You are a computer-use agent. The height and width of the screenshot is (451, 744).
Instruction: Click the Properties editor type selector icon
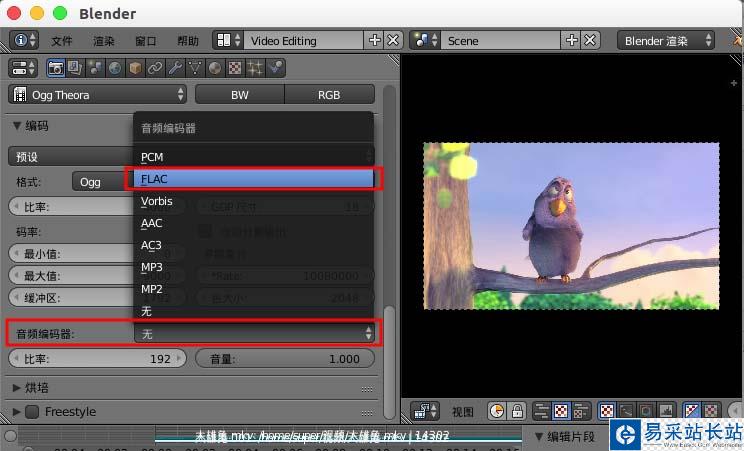[22, 68]
